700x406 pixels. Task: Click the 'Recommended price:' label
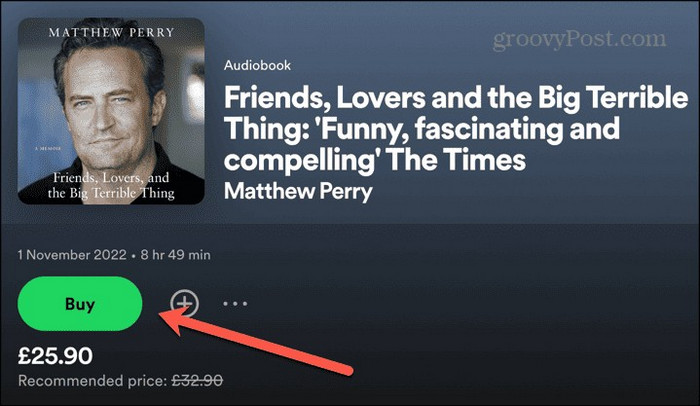[x=90, y=380]
